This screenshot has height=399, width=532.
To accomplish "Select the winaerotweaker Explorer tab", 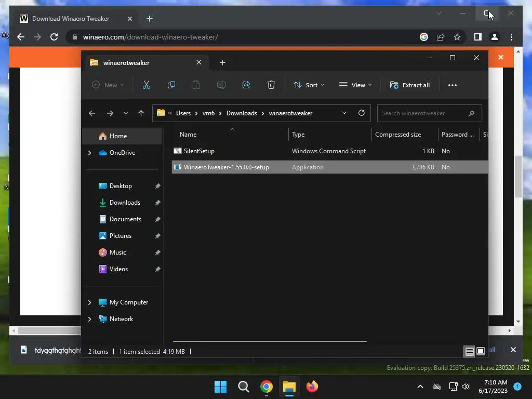I will [x=145, y=62].
